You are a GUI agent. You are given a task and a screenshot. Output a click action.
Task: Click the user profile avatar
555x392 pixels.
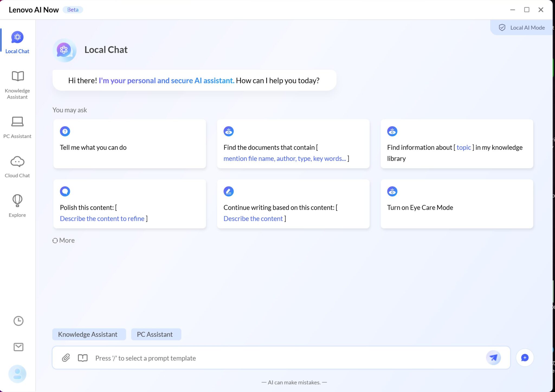17,374
